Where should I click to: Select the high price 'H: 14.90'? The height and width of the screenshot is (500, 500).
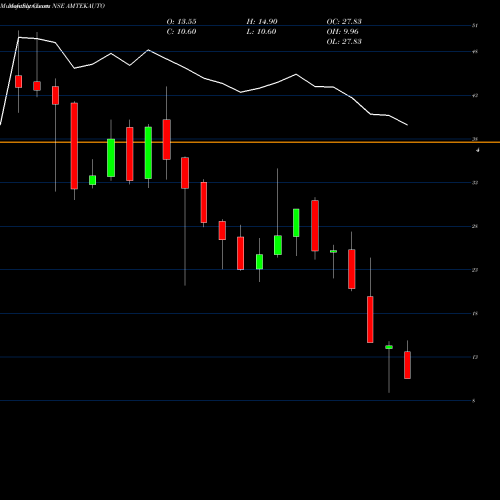point(262,22)
